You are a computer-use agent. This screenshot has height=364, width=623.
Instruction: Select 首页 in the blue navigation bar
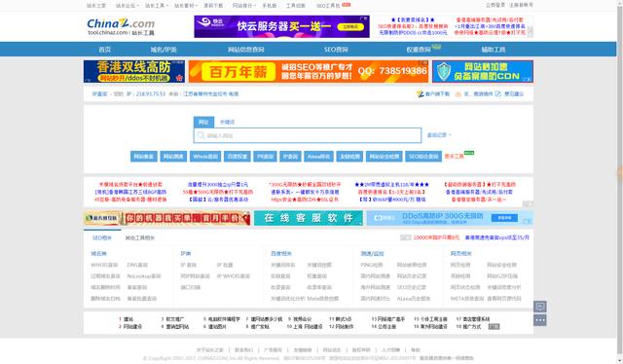pyautogui.click(x=104, y=50)
